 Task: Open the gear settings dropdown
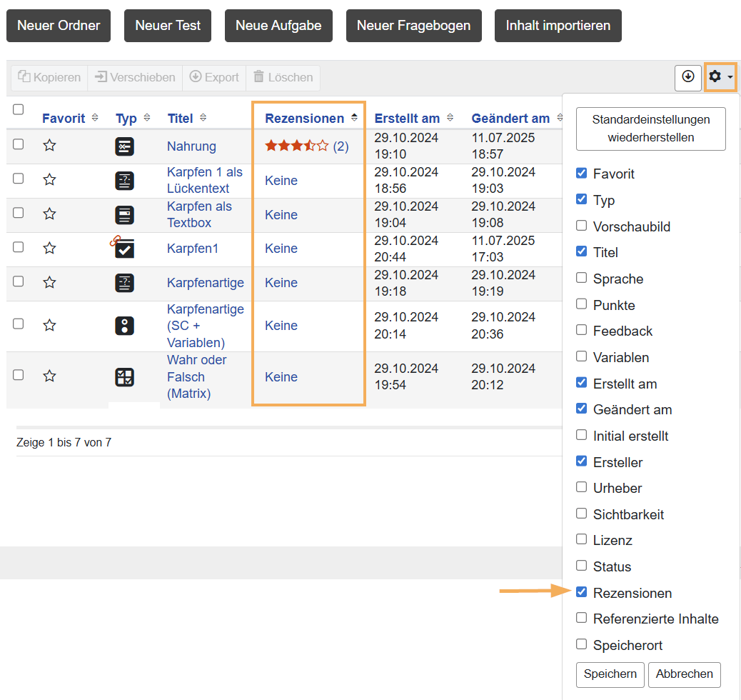(720, 76)
